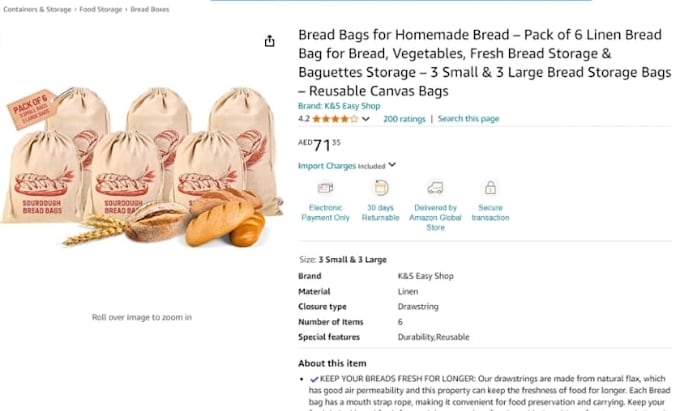The width and height of the screenshot is (680, 411).
Task: Expand the rating breakdown chevron
Action: (x=366, y=119)
